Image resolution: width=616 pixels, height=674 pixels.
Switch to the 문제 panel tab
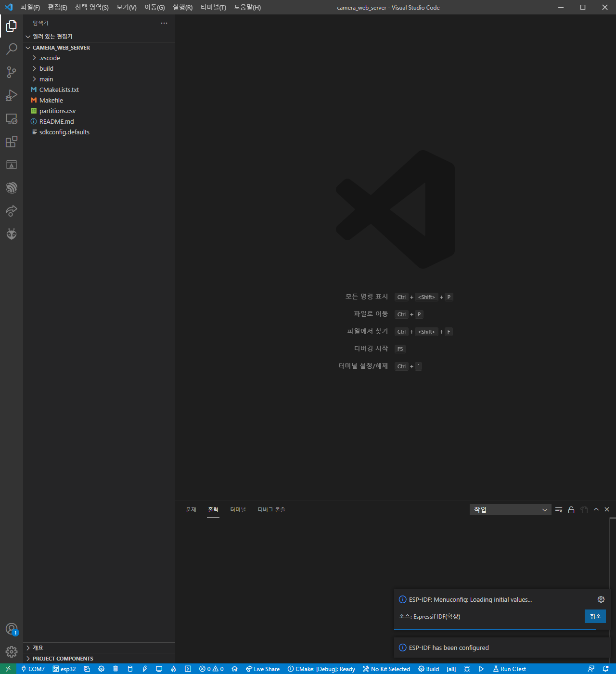tap(191, 510)
